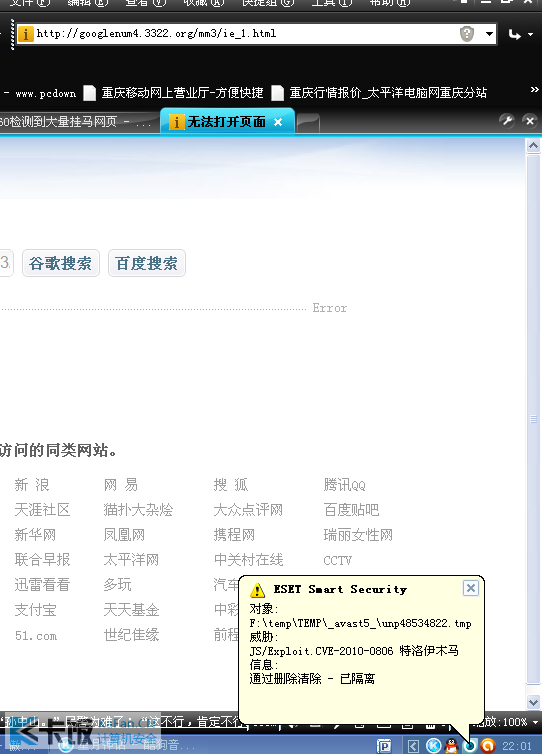Image resolution: width=542 pixels, height=754 pixels.
Task: Open the 多玩 link
Action: pos(117,585)
